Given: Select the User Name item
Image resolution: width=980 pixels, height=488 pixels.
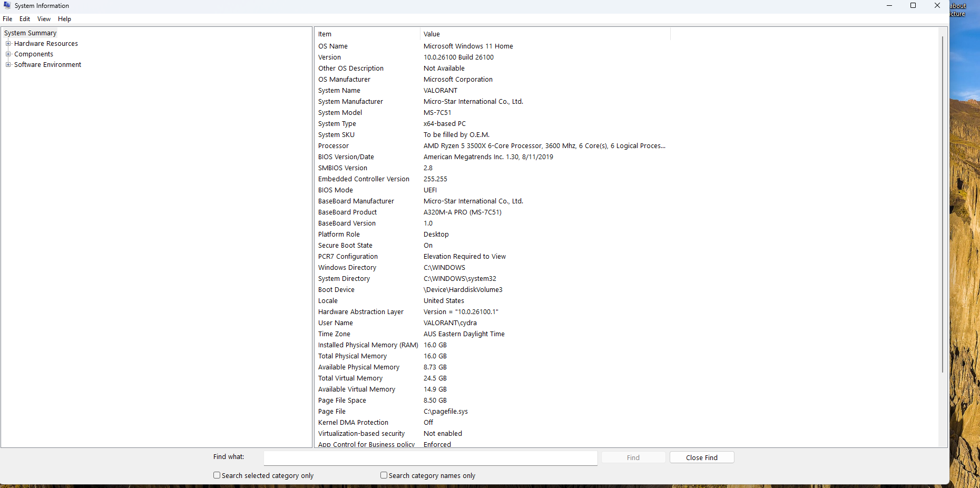Looking at the screenshot, I should (x=336, y=323).
